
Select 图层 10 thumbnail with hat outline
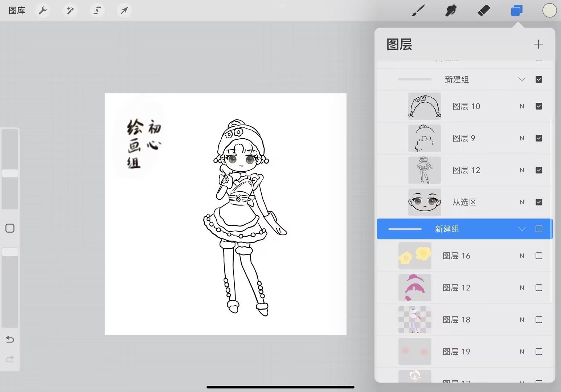425,106
